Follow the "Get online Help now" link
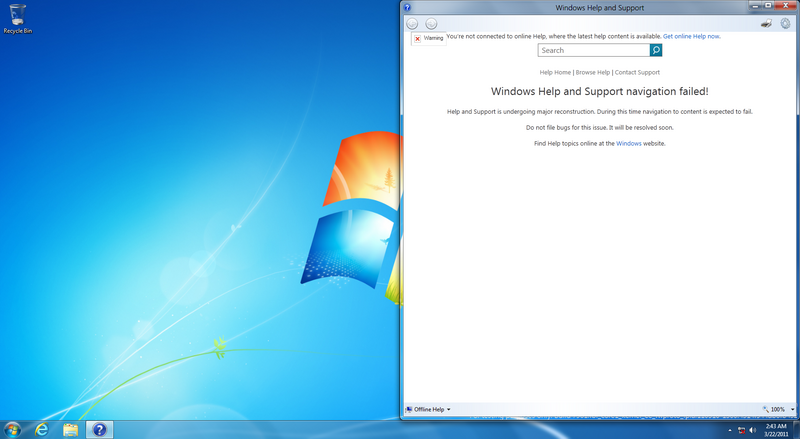This screenshot has width=800, height=439. coord(691,36)
